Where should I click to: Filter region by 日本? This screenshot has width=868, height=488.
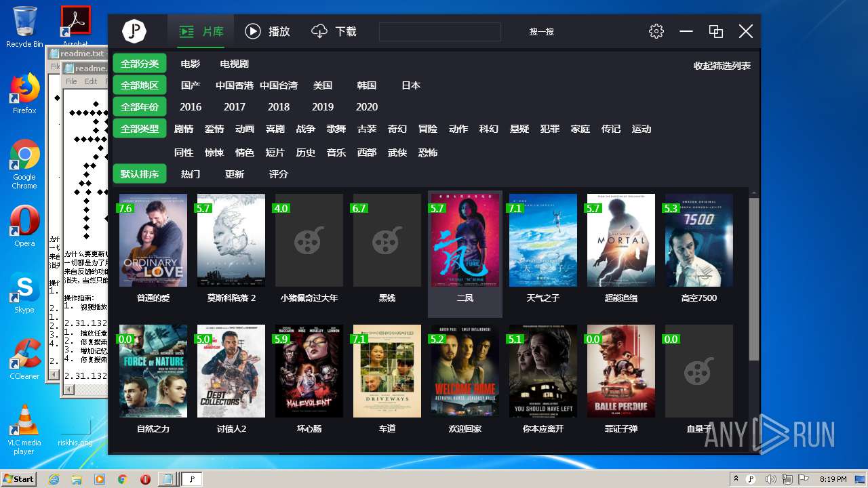coord(411,85)
